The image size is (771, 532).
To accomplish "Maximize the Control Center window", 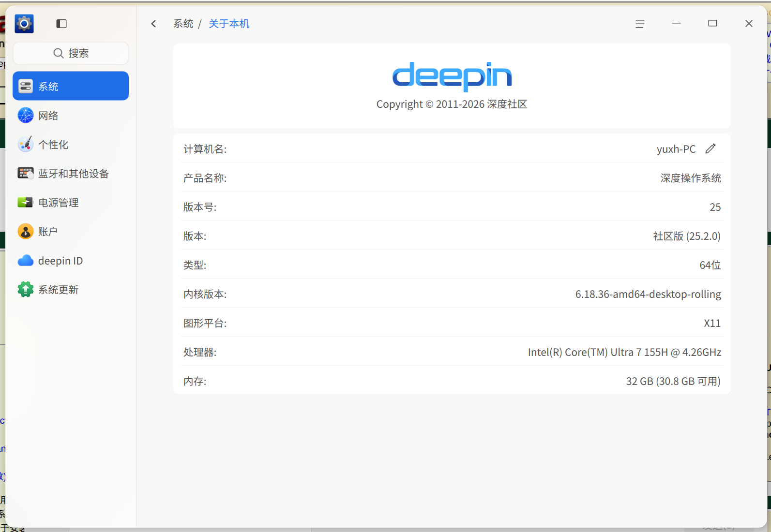I will click(x=712, y=23).
